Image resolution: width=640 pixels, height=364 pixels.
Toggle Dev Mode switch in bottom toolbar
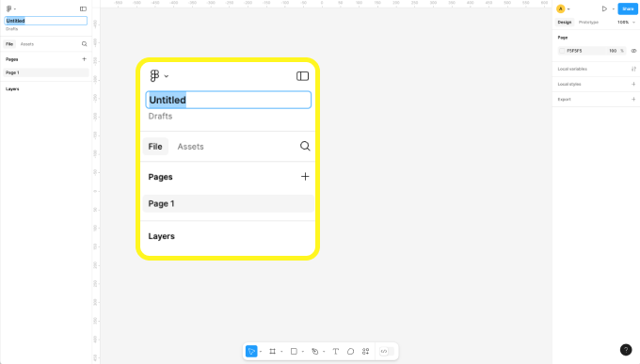pos(387,352)
